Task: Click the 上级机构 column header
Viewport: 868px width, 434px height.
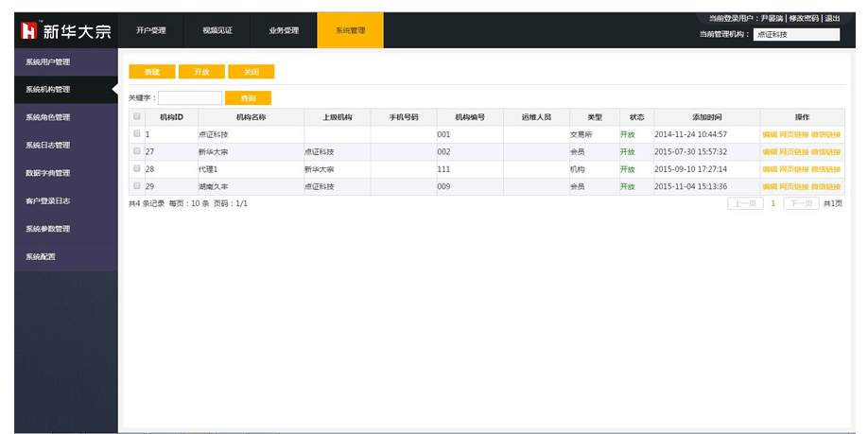Action: pos(338,117)
